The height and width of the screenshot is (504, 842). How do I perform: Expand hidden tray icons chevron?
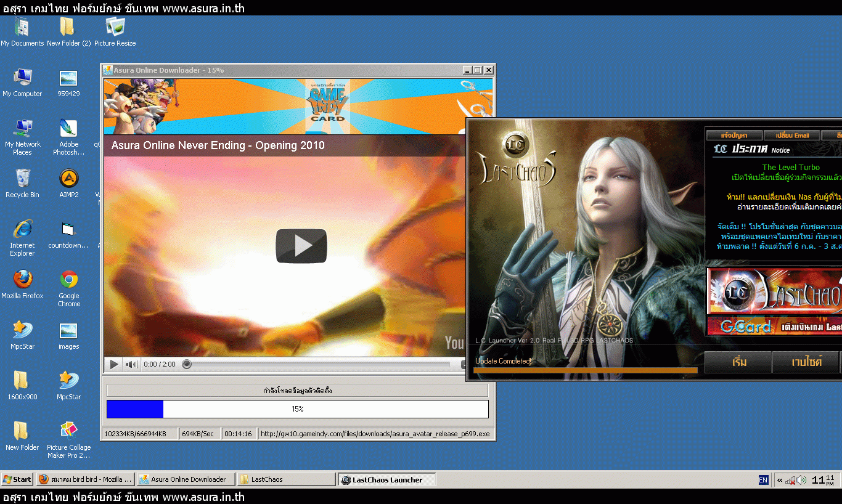pyautogui.click(x=780, y=480)
